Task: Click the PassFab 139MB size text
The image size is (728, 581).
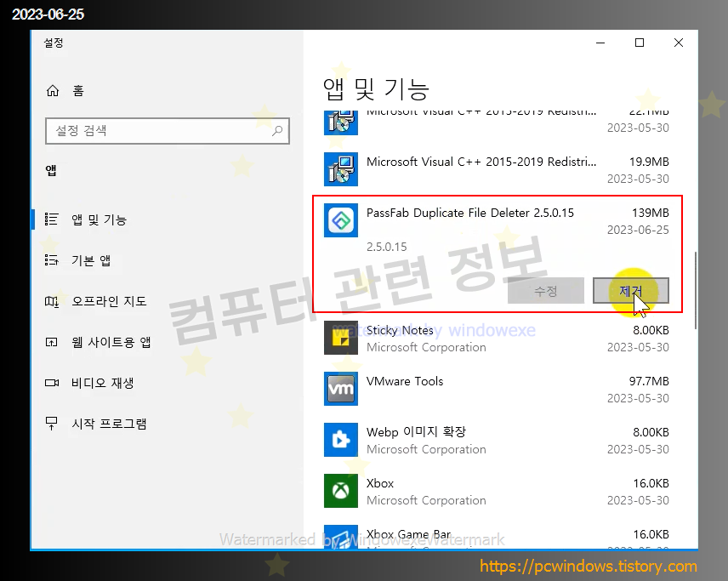Action: pos(650,213)
